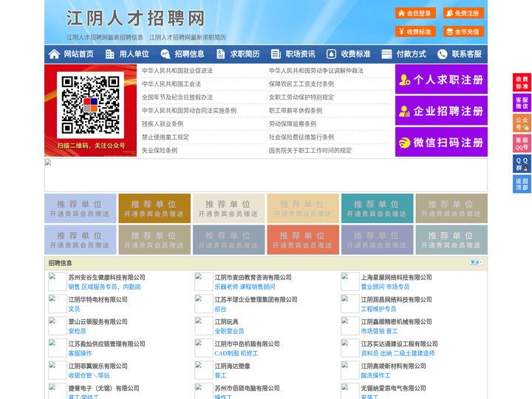Open 禁止使用童工规定 link
Viewport: 532px width, 399px height.
pyautogui.click(x=166, y=137)
